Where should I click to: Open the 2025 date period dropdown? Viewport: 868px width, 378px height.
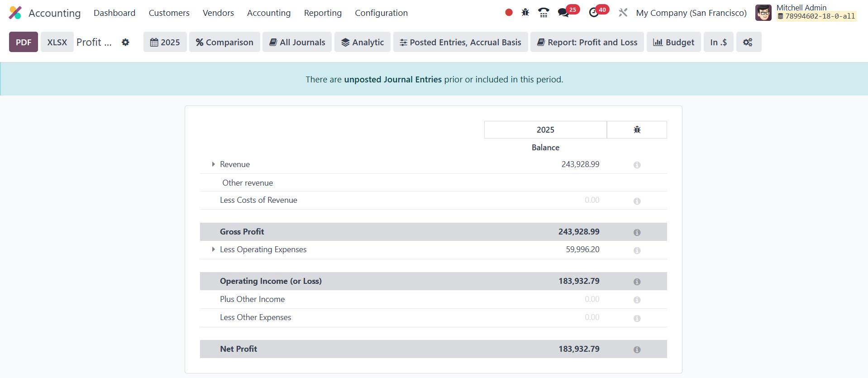[165, 42]
